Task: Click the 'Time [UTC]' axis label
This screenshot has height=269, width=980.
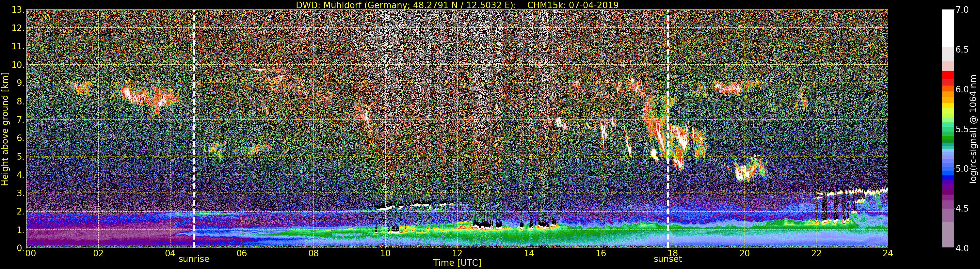Action: point(457,263)
